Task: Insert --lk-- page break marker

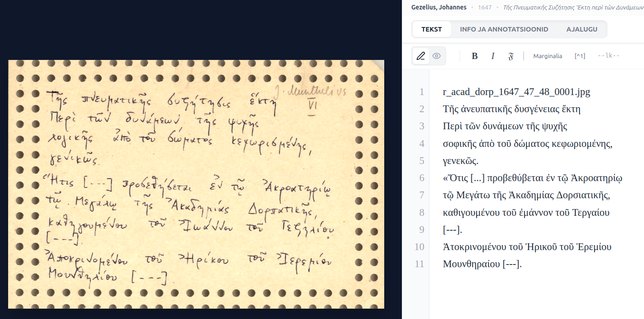Action: click(x=608, y=56)
